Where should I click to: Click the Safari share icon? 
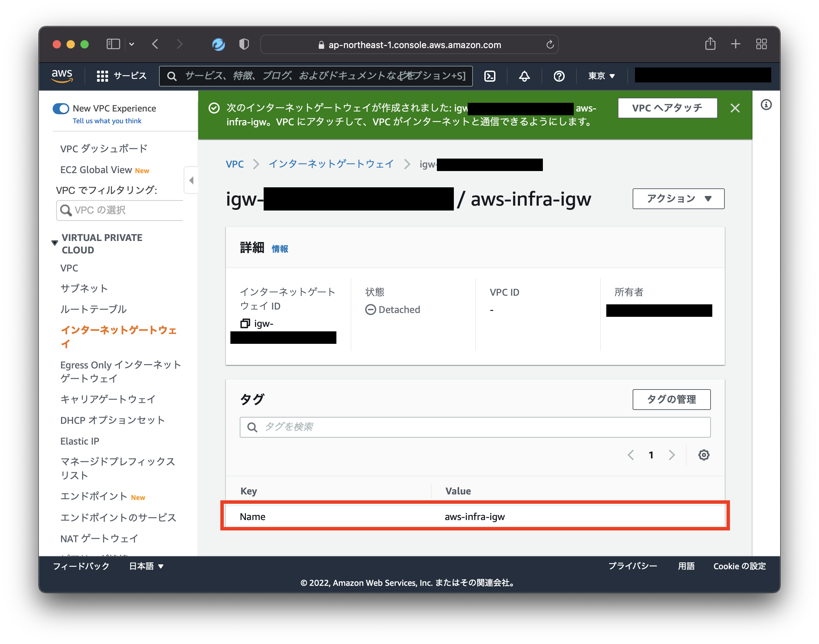tap(711, 44)
